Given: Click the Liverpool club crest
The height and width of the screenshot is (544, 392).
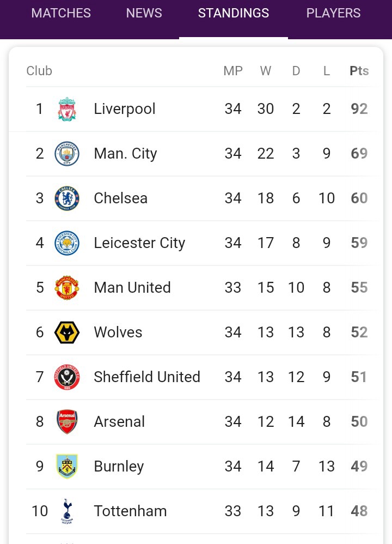Looking at the screenshot, I should point(67,109).
